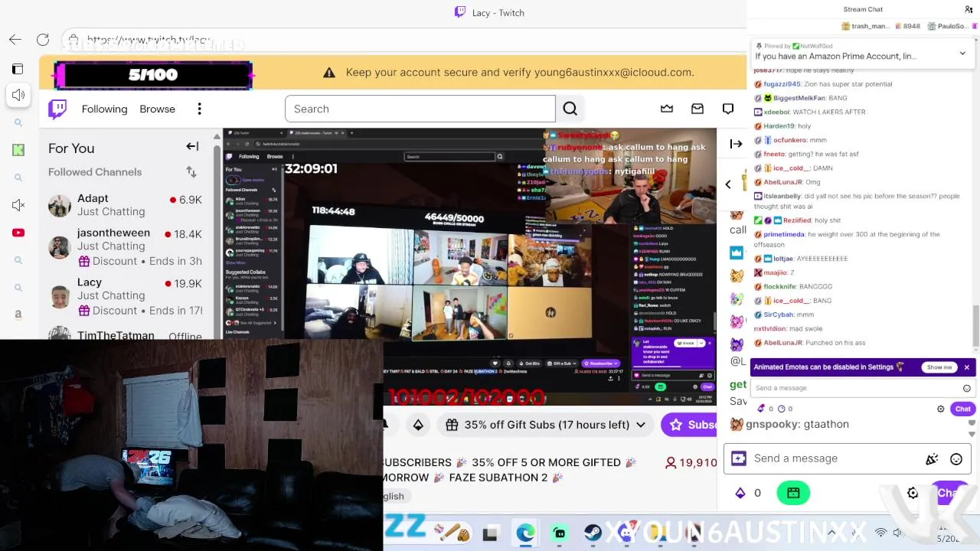Open the emote picker in large chat box

956,459
